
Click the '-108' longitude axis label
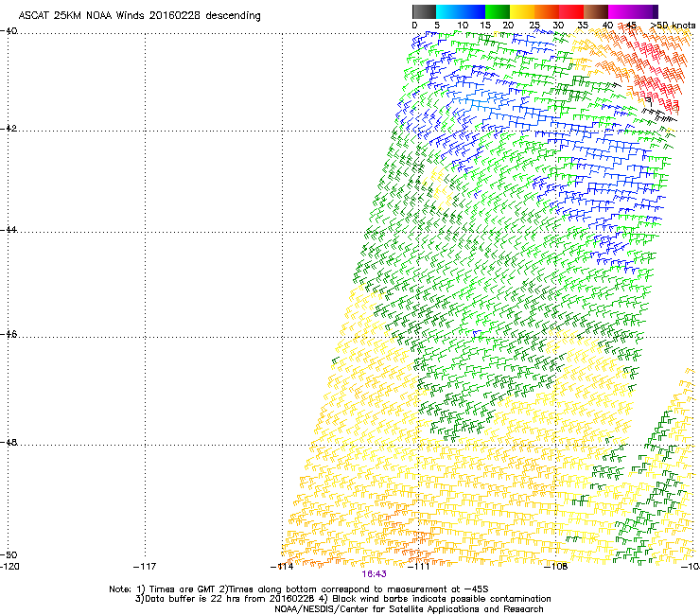[x=556, y=567]
